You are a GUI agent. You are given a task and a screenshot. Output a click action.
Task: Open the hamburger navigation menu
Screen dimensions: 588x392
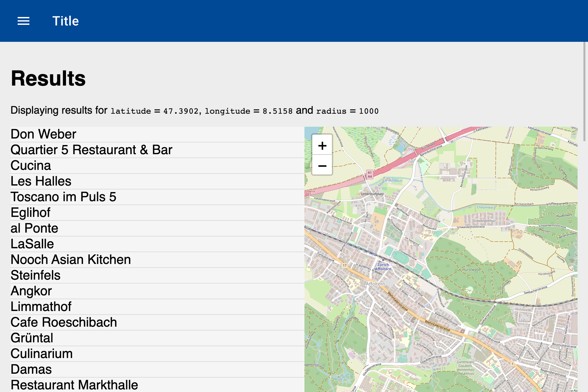pyautogui.click(x=24, y=21)
